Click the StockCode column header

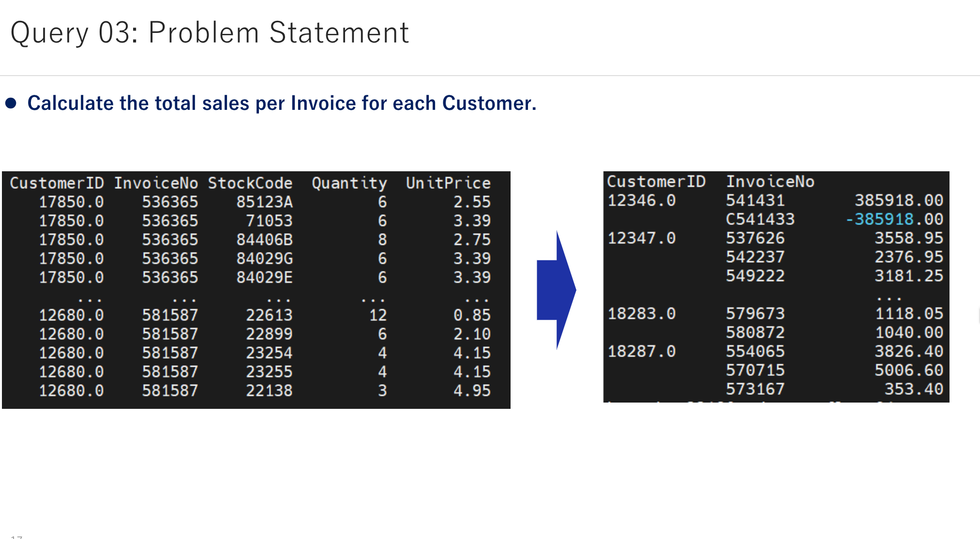point(250,183)
